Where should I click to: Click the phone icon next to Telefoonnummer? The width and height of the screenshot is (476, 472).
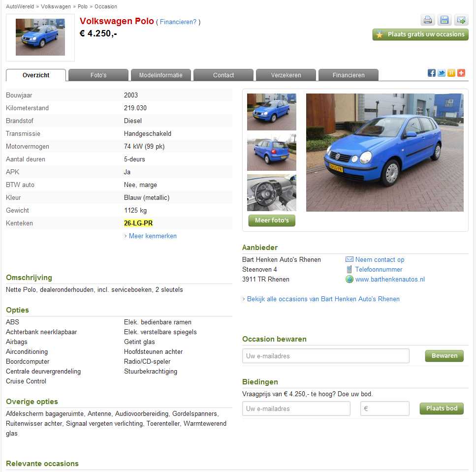(x=349, y=270)
